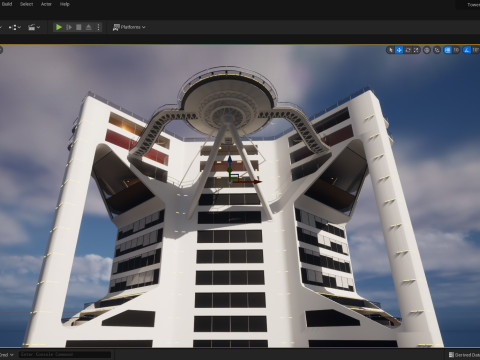Click the Eject from player button
Screen dimensions: 480x360
[x=88, y=27]
